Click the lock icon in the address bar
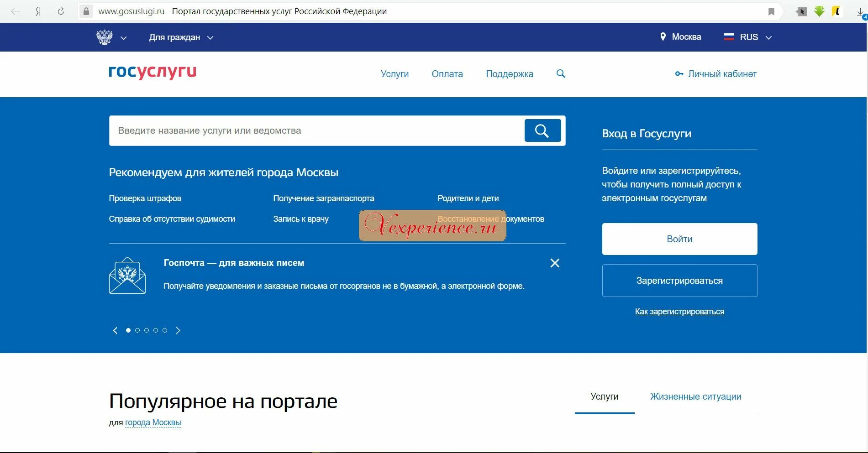 86,11
